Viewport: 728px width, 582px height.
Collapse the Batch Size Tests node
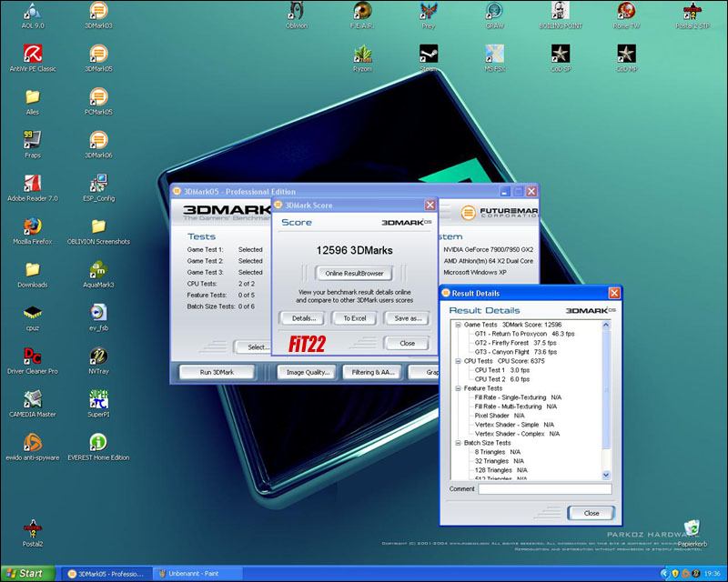(x=458, y=443)
